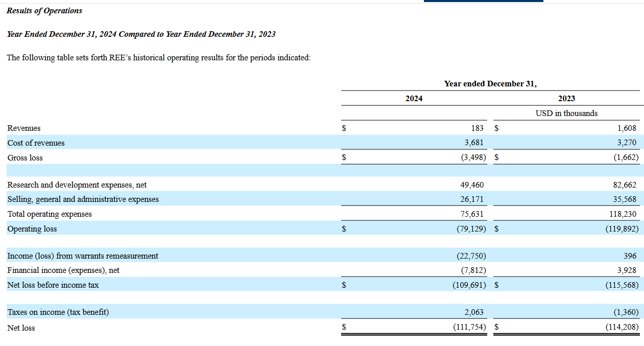Click the 'Results of Operations' heading
Screen dimensions: 644x346
click(x=44, y=11)
